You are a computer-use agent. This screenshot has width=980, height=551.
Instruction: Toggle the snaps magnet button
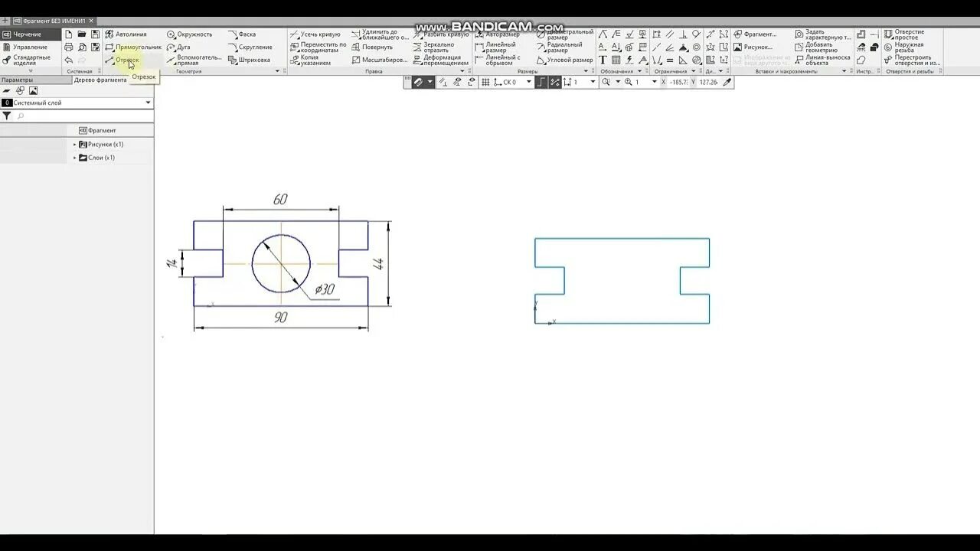click(419, 82)
